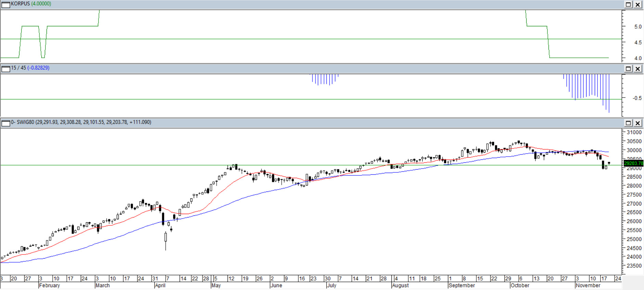Maximize the SWIG80 price chart panel
The image size is (644, 290).
tap(628, 123)
